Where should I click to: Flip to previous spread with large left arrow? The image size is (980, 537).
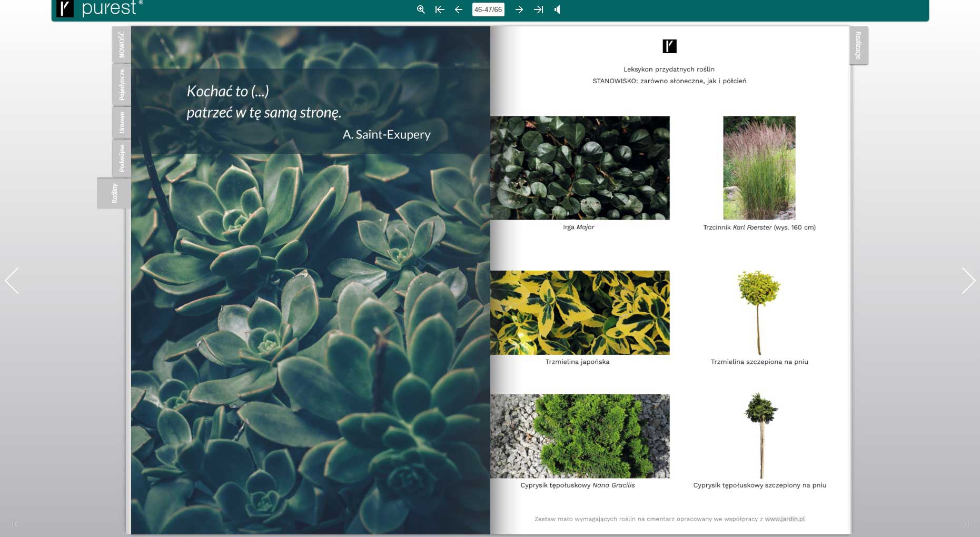[x=12, y=281]
